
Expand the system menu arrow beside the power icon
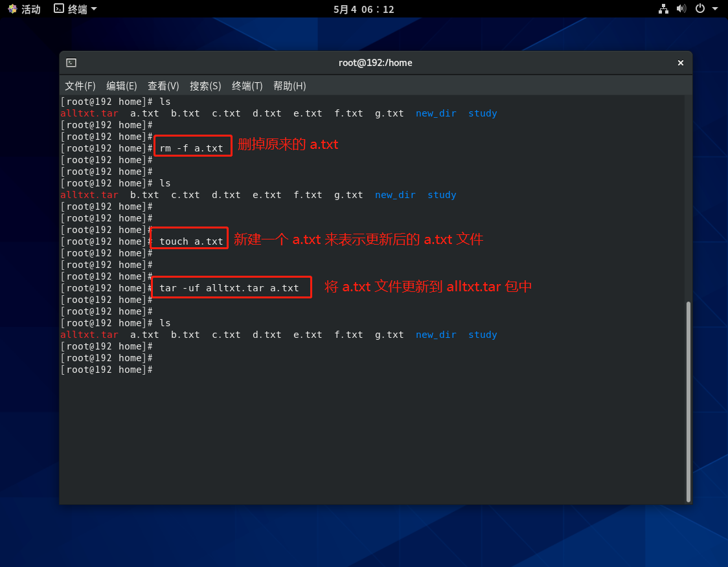tap(715, 9)
